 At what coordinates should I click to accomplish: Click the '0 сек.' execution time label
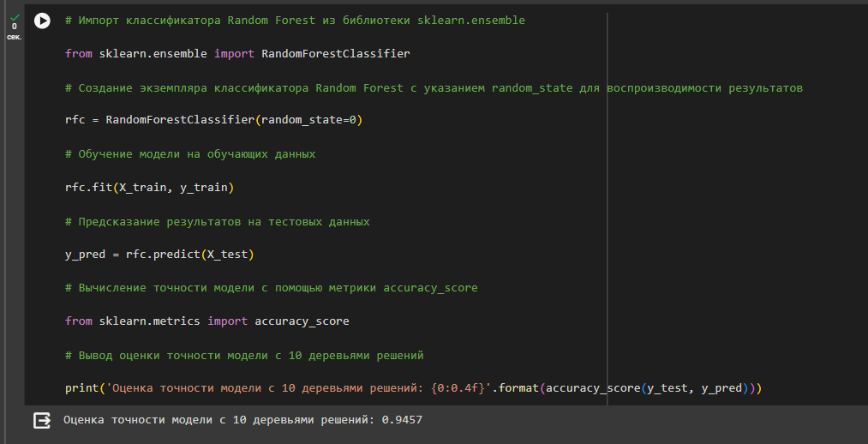[15, 32]
